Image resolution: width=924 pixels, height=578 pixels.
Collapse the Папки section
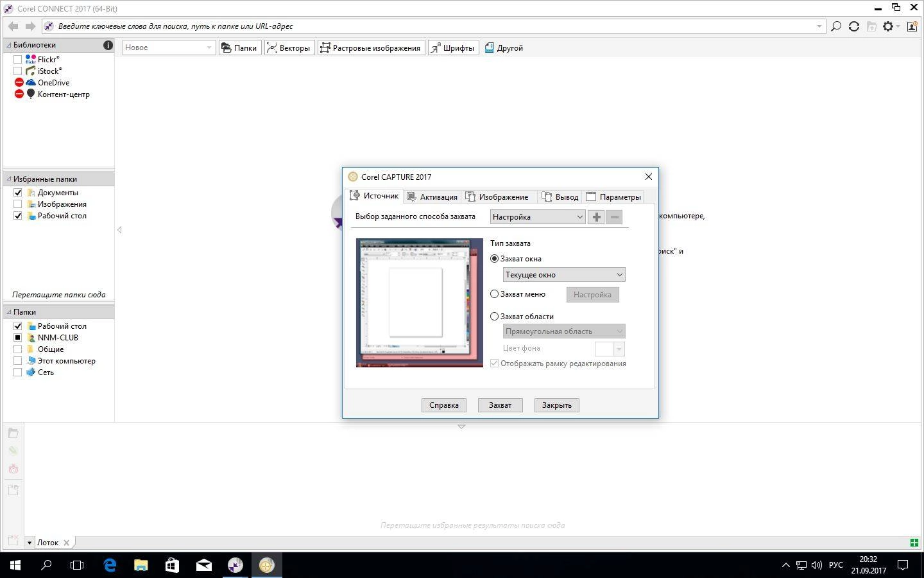tap(9, 312)
